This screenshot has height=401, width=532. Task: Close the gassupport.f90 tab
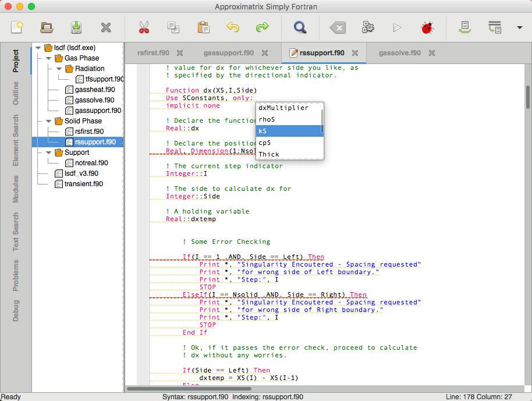pos(265,53)
